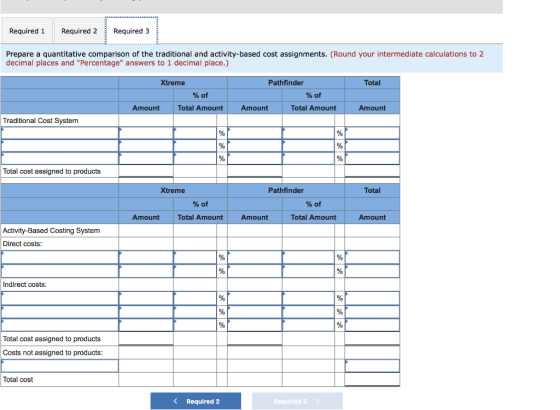Open the third item dropdown under Indirect costs
This screenshot has height=410, width=560.
click(x=60, y=325)
